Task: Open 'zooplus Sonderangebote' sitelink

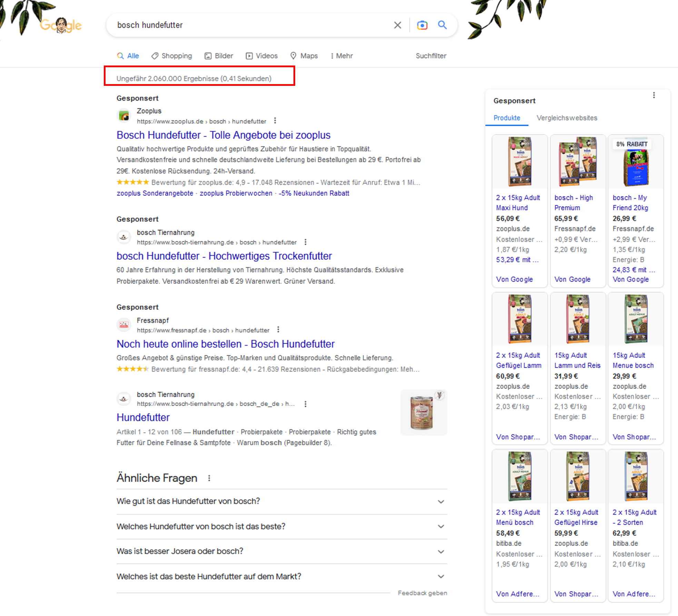Action: 155,193
